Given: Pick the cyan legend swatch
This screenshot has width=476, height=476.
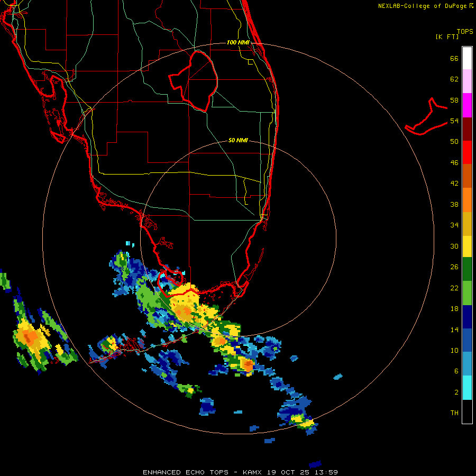Looking at the screenshot, I should point(467,388).
